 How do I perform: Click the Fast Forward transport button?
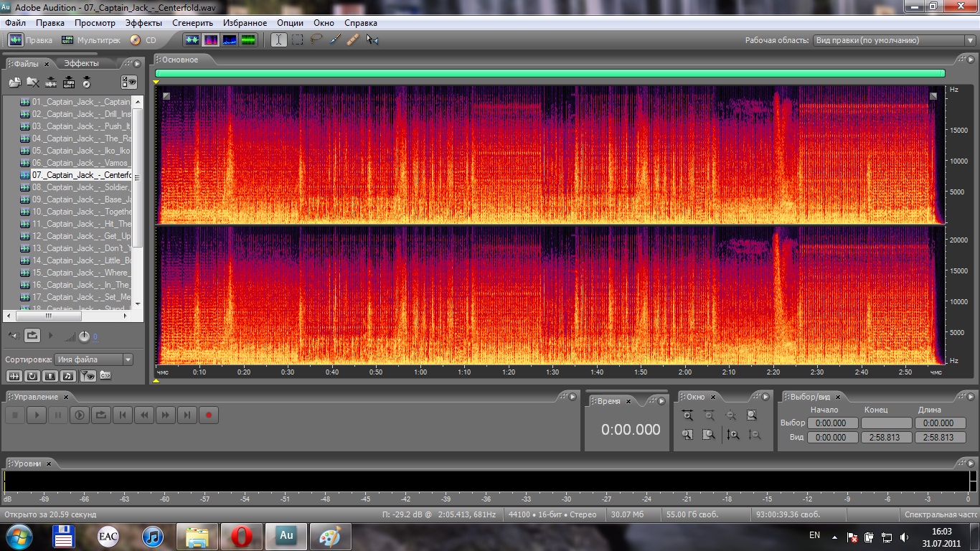(165, 415)
